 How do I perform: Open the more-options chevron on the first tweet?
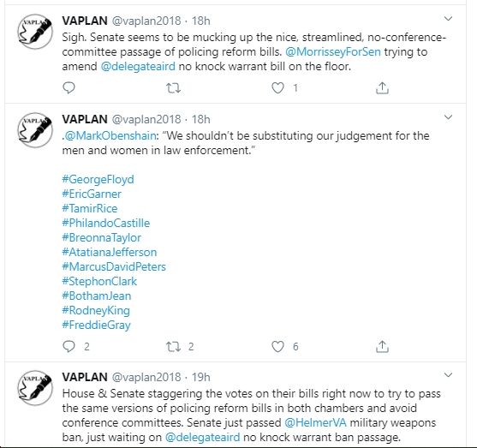coord(448,19)
